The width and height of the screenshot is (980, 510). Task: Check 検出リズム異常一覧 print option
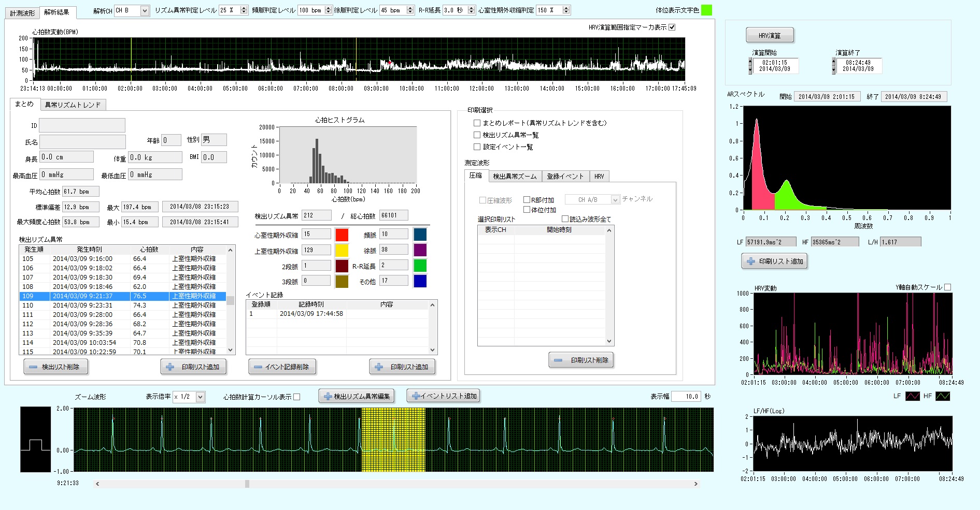[x=477, y=135]
